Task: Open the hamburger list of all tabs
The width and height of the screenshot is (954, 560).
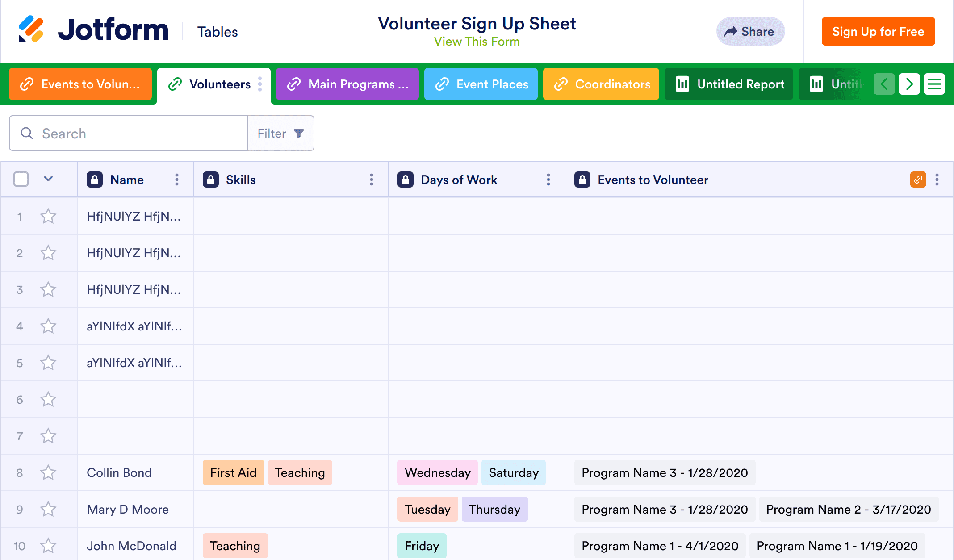Action: (934, 84)
